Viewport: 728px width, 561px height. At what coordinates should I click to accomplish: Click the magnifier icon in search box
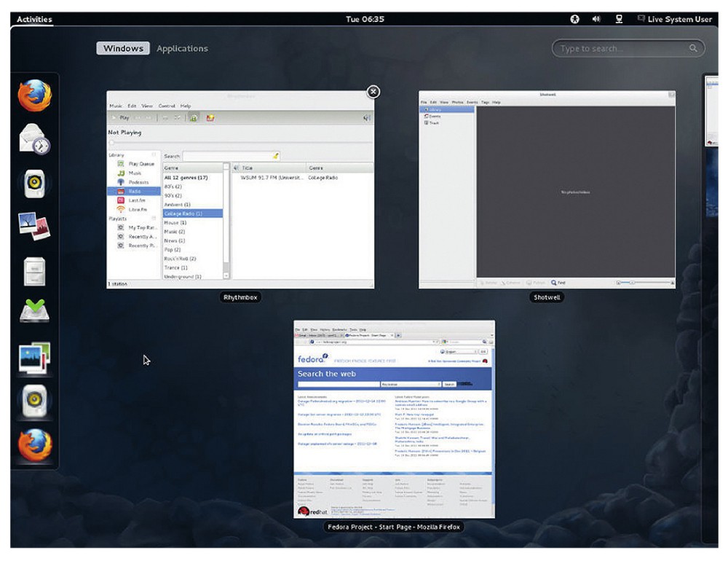tap(693, 49)
